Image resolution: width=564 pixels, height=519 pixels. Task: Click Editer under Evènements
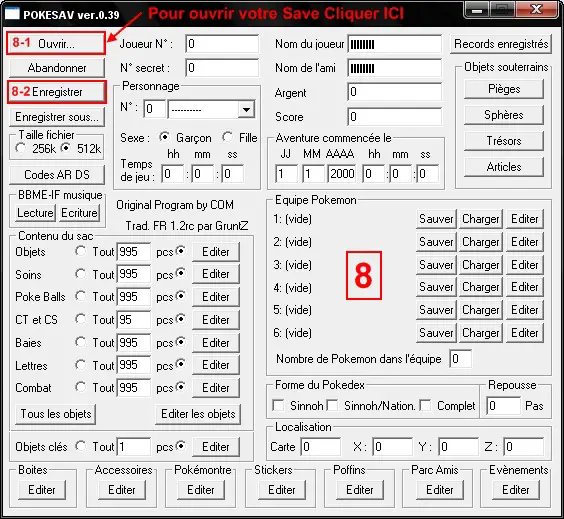tap(516, 490)
